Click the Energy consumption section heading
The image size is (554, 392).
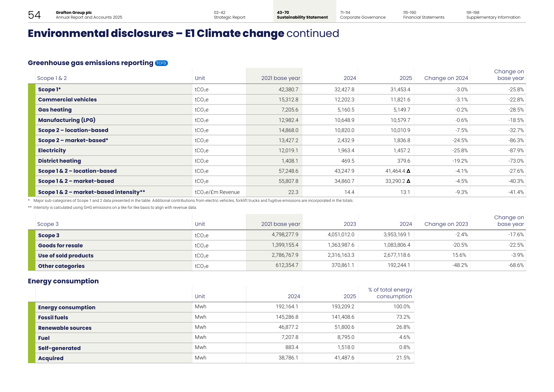[x=63, y=281]
